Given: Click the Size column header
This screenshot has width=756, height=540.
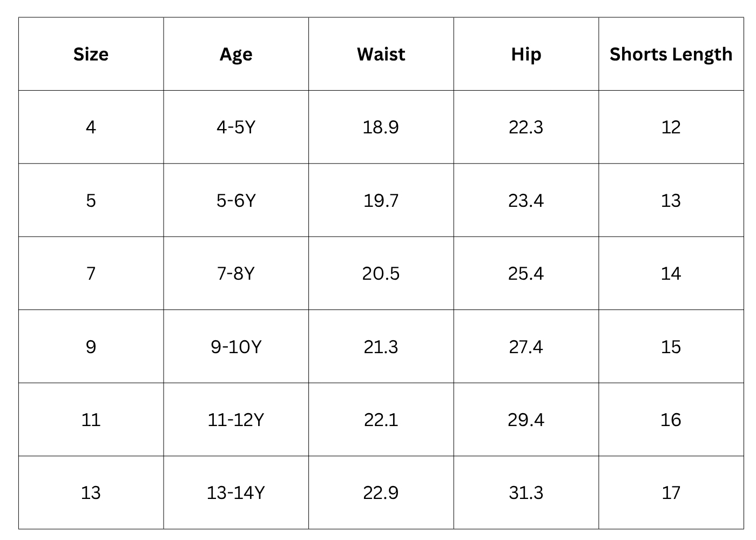Looking at the screenshot, I should (x=91, y=54).
